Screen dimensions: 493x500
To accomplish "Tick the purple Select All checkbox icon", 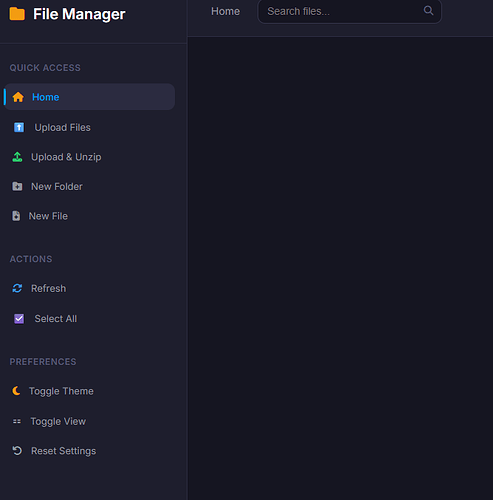I will (x=19, y=319).
